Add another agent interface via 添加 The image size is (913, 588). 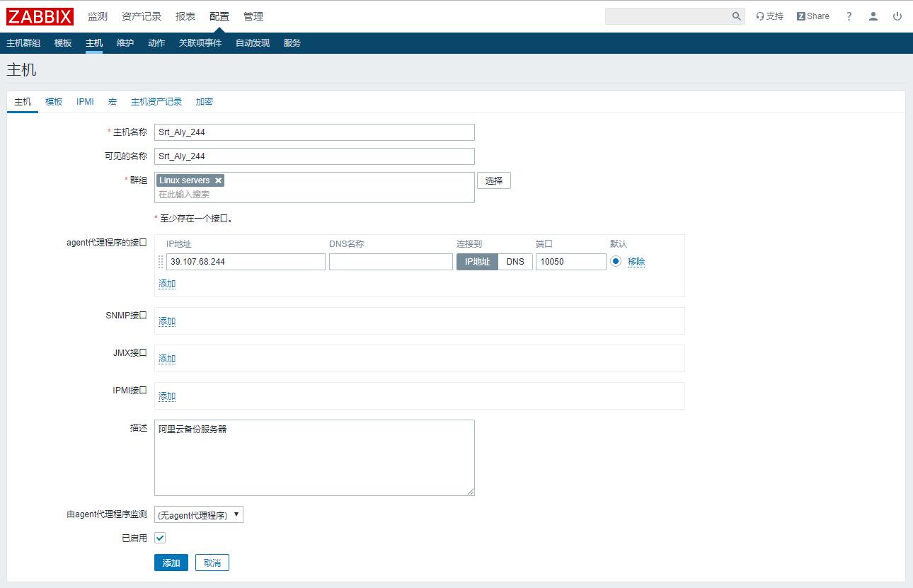pyautogui.click(x=167, y=284)
